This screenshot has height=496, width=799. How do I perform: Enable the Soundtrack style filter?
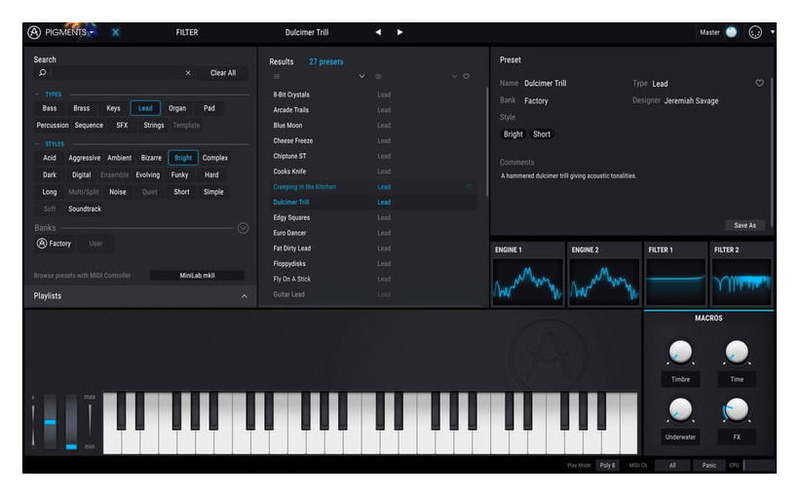tap(85, 209)
